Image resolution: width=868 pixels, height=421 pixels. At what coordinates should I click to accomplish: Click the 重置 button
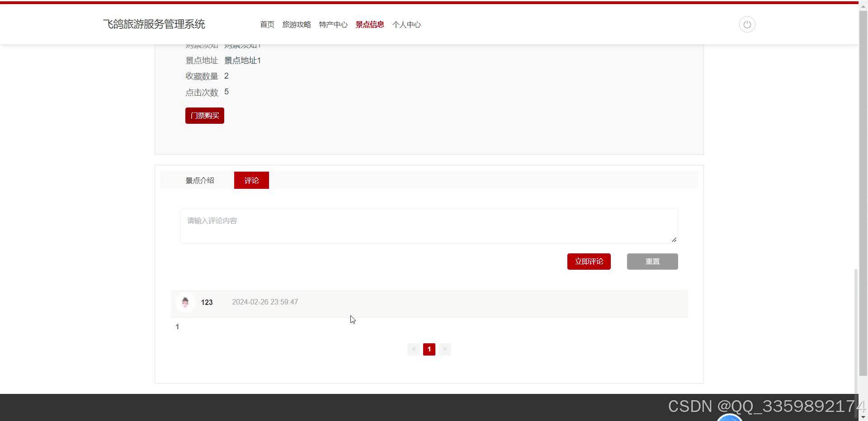pos(652,262)
